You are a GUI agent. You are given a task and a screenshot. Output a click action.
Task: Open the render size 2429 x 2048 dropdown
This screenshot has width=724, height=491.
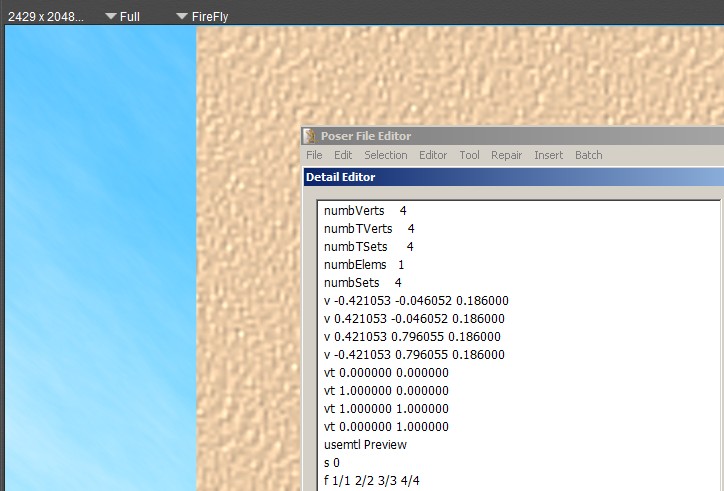(46, 17)
